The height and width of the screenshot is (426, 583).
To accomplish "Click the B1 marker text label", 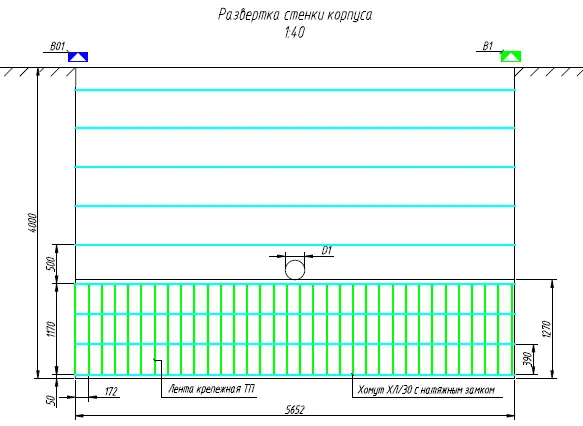I will [x=487, y=46].
